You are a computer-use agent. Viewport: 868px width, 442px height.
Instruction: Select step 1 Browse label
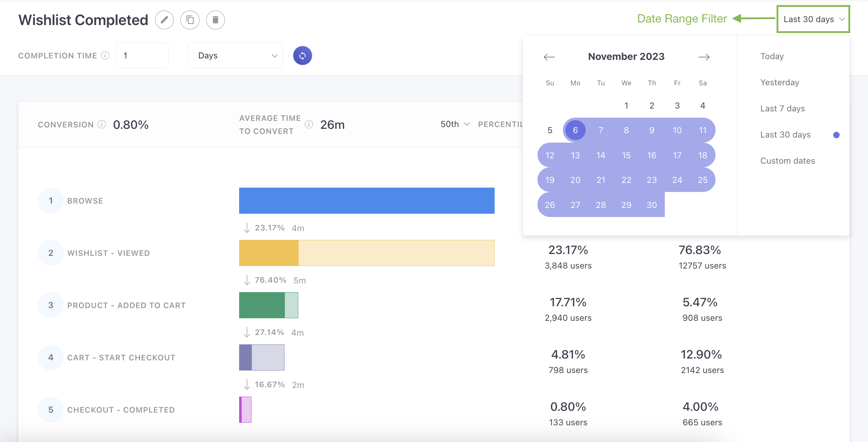(85, 201)
